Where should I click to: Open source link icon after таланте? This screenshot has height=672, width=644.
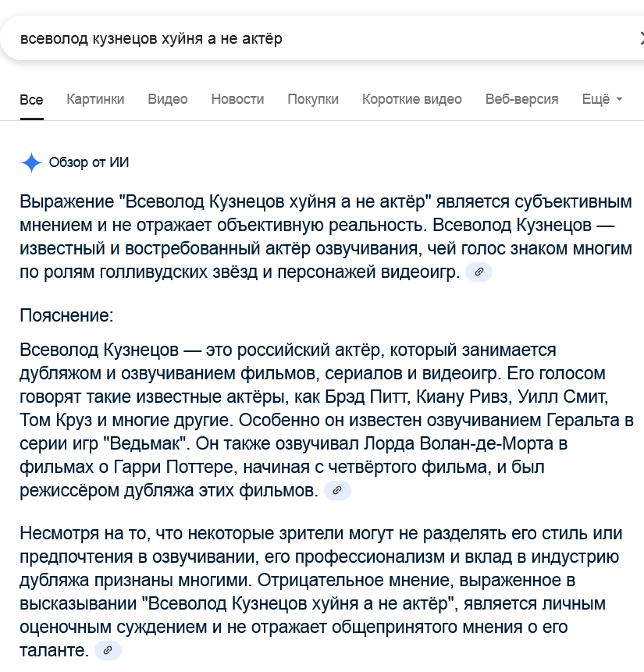click(x=108, y=651)
